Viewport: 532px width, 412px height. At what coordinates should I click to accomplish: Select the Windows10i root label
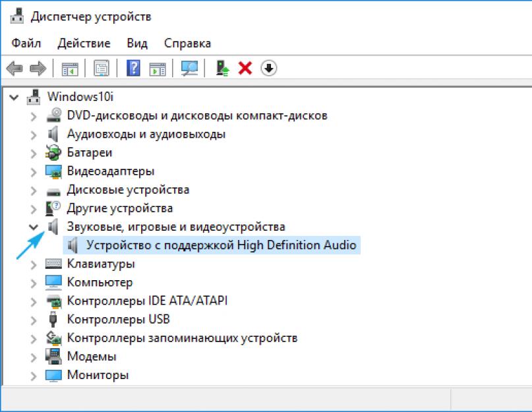pyautogui.click(x=80, y=97)
